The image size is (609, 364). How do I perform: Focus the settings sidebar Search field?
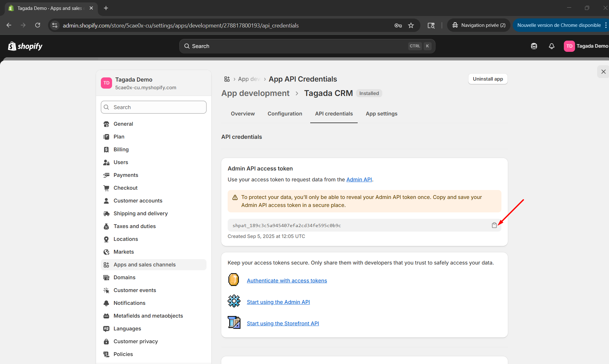[x=154, y=107]
